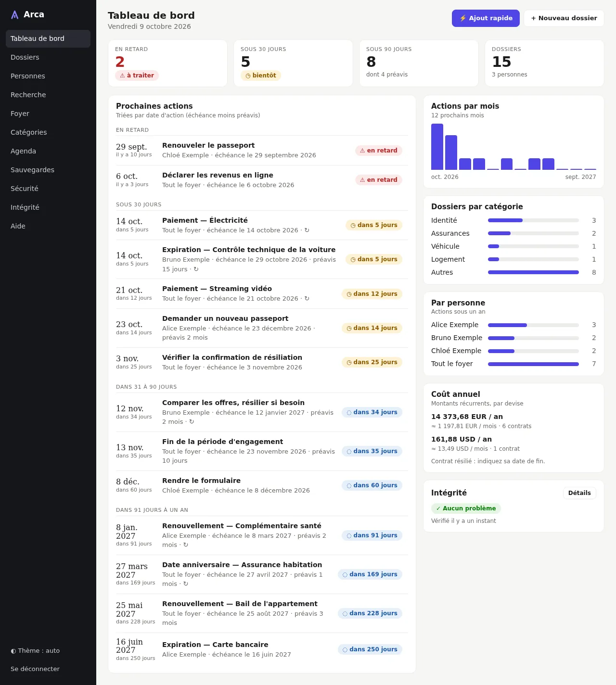The width and height of the screenshot is (616, 685).
Task: Click 'en retard' badge for Déclarer les revenus
Action: [x=379, y=180]
